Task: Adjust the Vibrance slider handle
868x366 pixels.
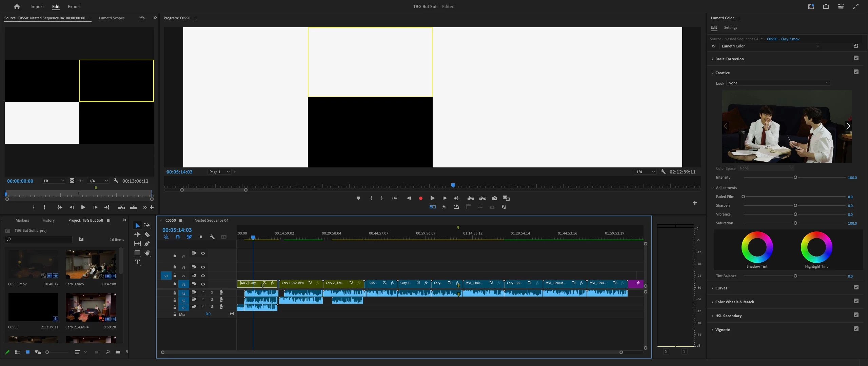Action: click(x=795, y=214)
